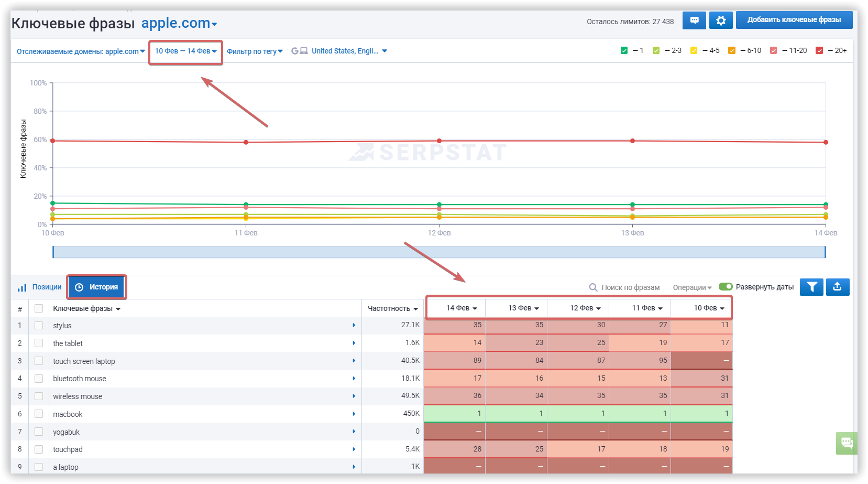Sort by Ключевые фразы column
Image resolution: width=868 pixels, height=484 pixels.
click(x=87, y=308)
